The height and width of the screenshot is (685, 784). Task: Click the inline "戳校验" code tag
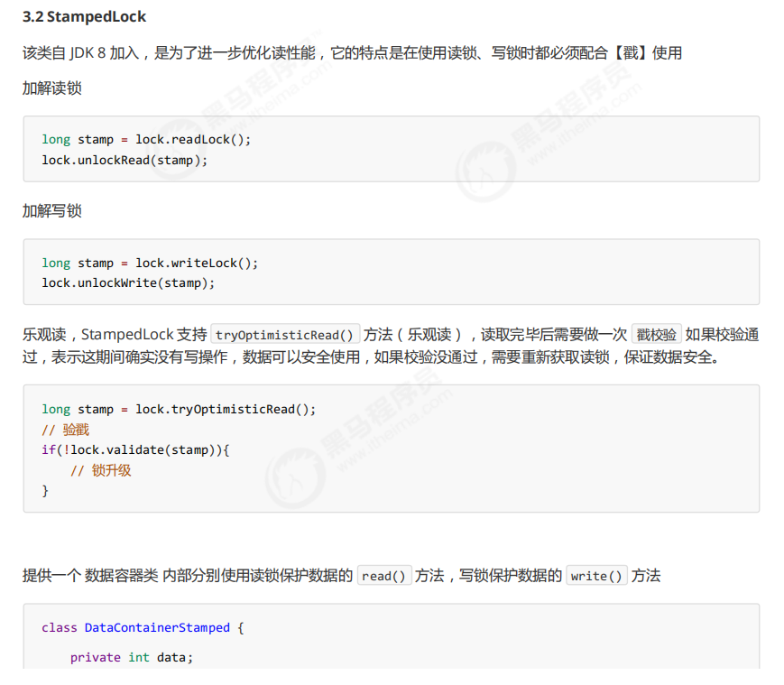656,335
